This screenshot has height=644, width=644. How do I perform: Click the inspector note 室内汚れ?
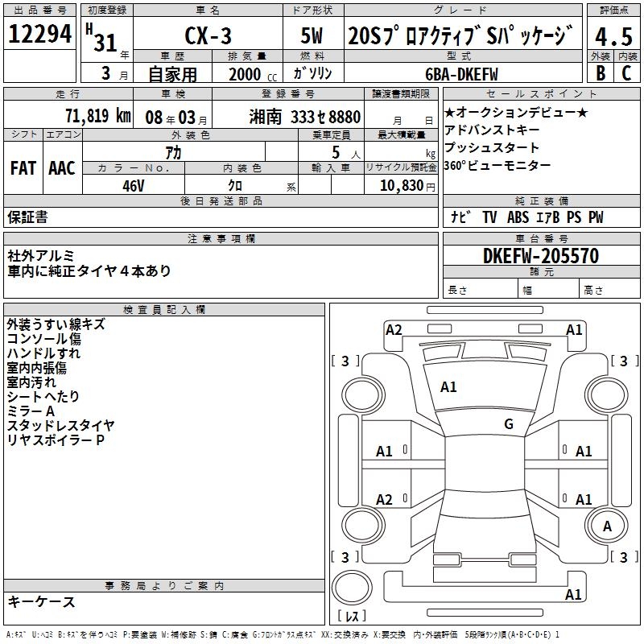pos(31,382)
